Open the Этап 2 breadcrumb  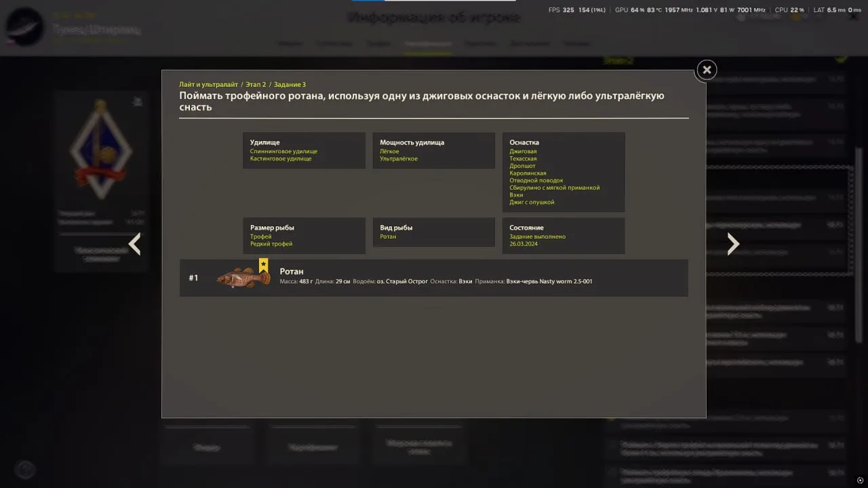point(255,85)
